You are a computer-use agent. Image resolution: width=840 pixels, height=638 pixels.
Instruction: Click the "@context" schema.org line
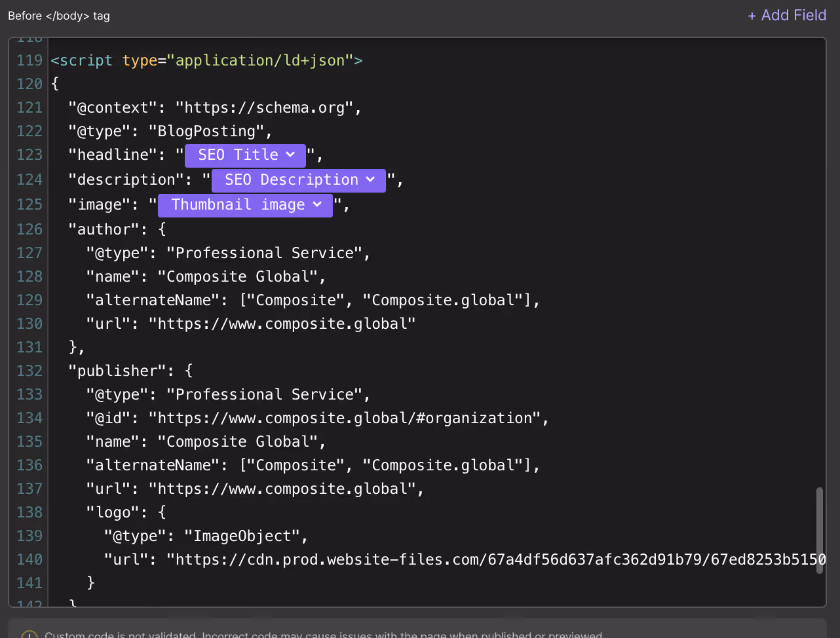tap(215, 107)
